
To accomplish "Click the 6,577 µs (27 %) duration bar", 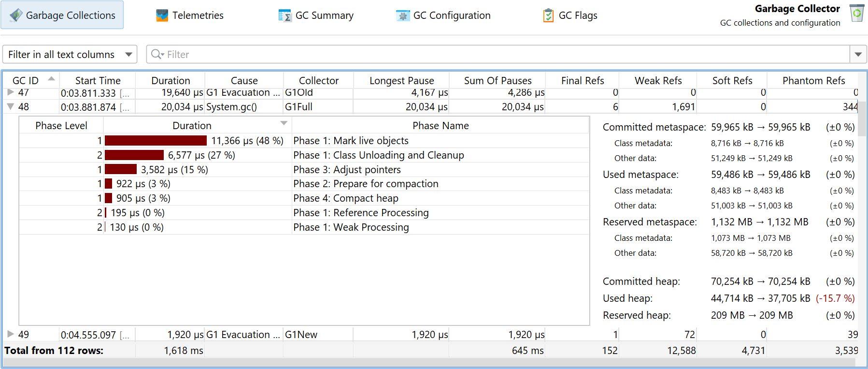I will [x=134, y=155].
